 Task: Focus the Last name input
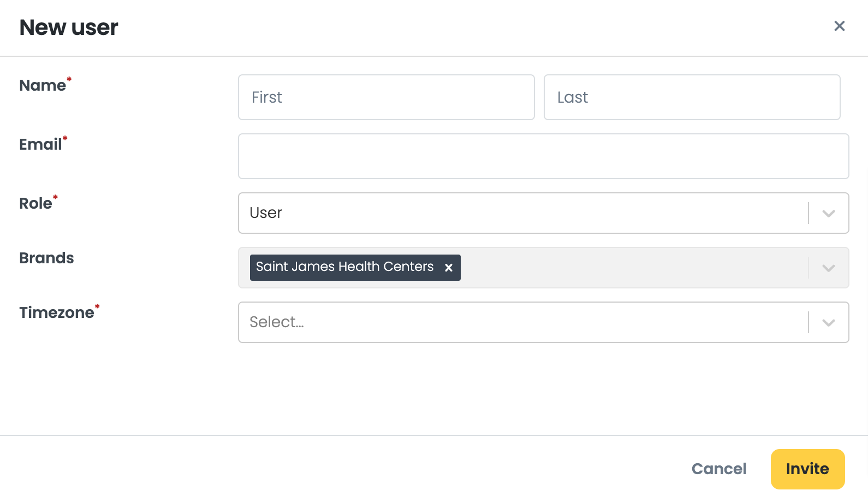[x=692, y=97]
